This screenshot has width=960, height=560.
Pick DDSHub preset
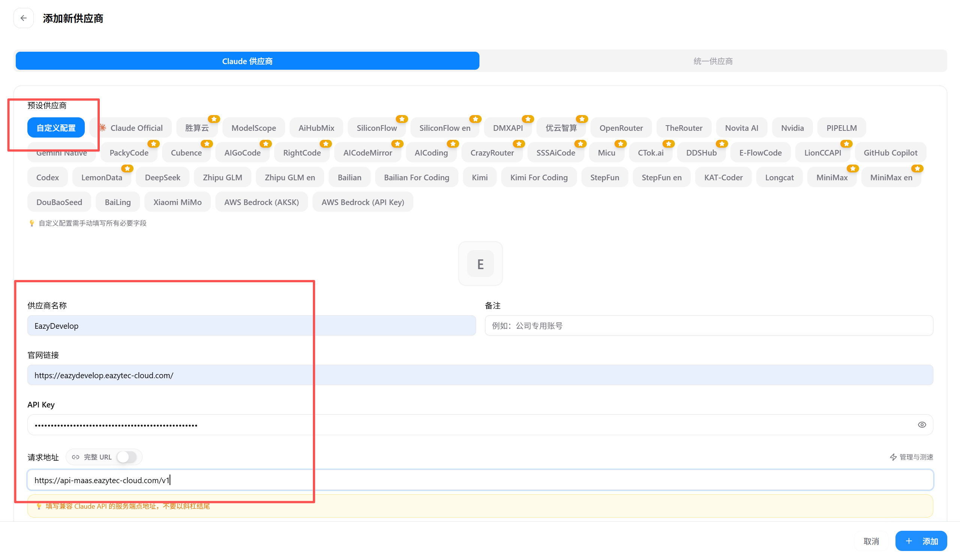[x=701, y=152]
